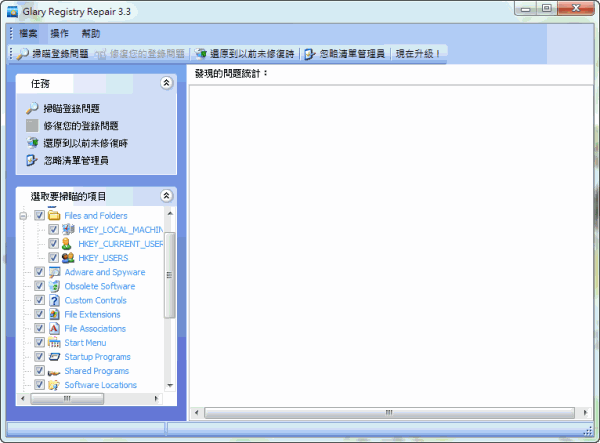
Task: Click the 現在升級！ upgrade button
Action: coord(417,54)
